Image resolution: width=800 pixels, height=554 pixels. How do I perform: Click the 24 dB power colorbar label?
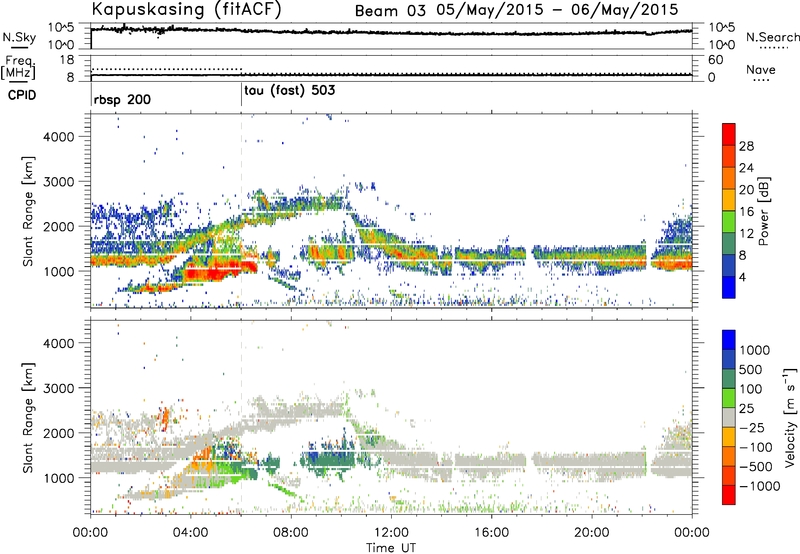[x=746, y=168]
